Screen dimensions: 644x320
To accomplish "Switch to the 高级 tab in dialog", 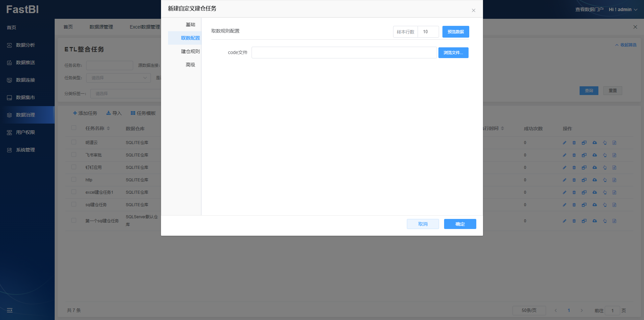I will [190, 65].
